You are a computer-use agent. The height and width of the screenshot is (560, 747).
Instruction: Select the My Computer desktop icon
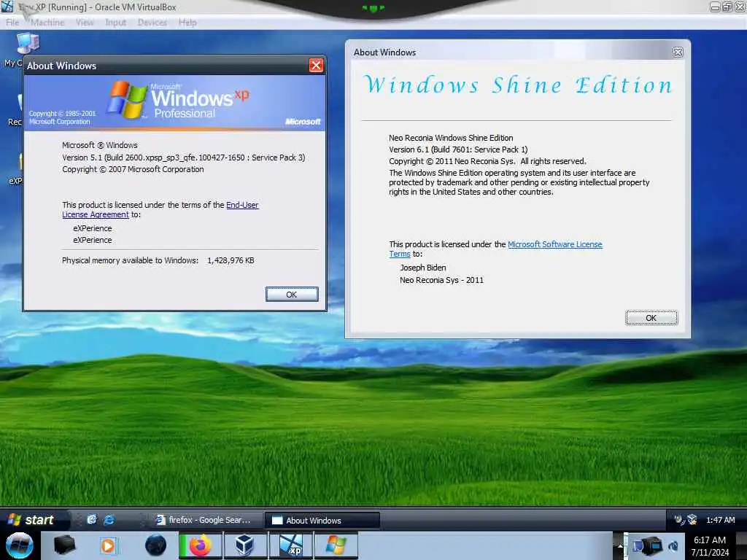(x=21, y=49)
